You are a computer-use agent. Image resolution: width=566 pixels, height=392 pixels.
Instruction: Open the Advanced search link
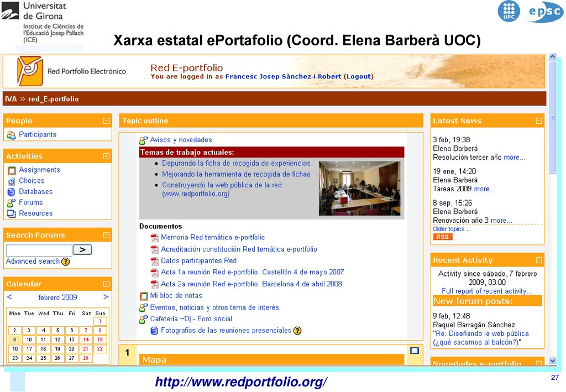33,262
